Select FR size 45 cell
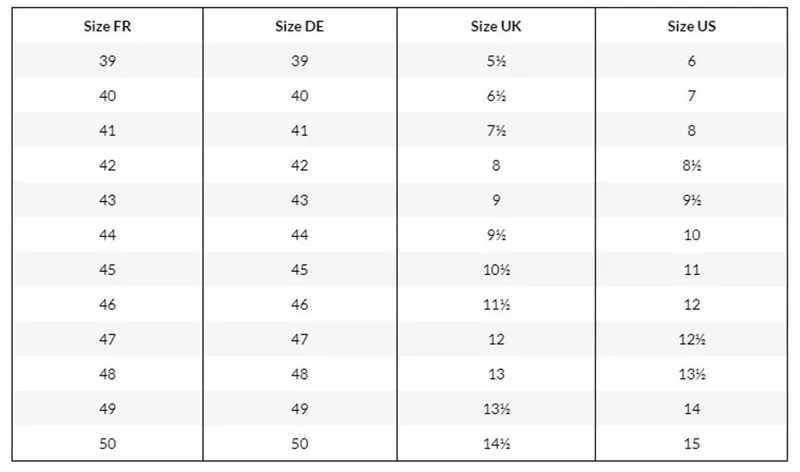This screenshot has width=800, height=472. [x=107, y=269]
